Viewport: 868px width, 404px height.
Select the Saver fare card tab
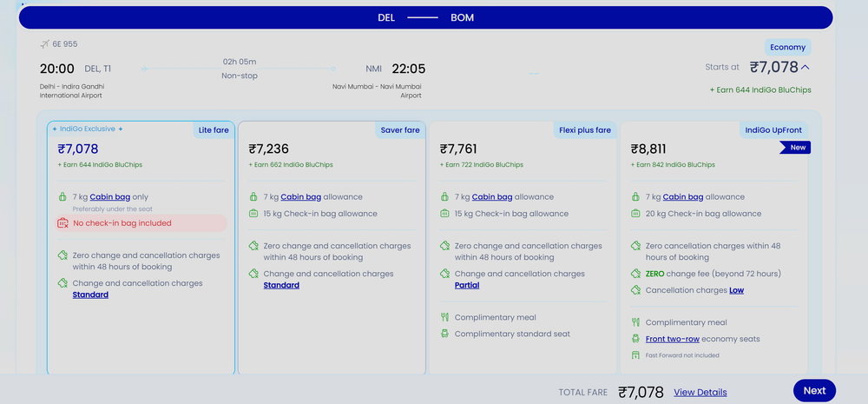pos(400,130)
